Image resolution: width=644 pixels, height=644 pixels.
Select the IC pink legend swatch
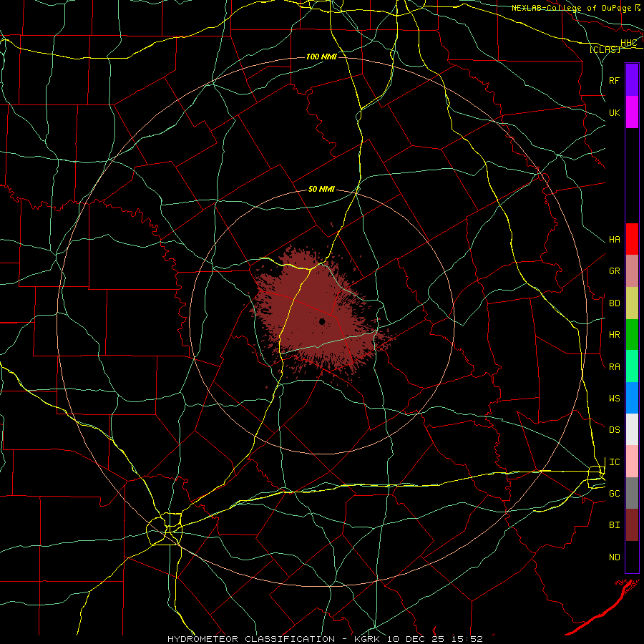(x=632, y=462)
